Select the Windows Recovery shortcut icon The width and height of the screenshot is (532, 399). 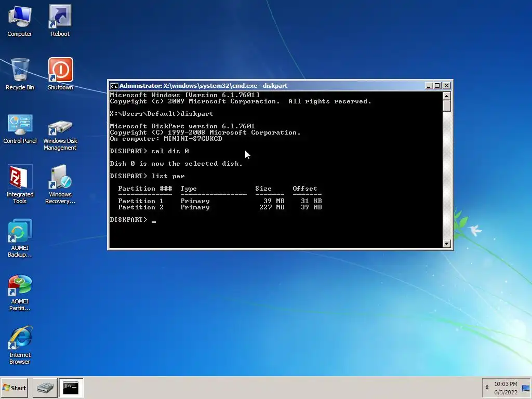[60, 184]
